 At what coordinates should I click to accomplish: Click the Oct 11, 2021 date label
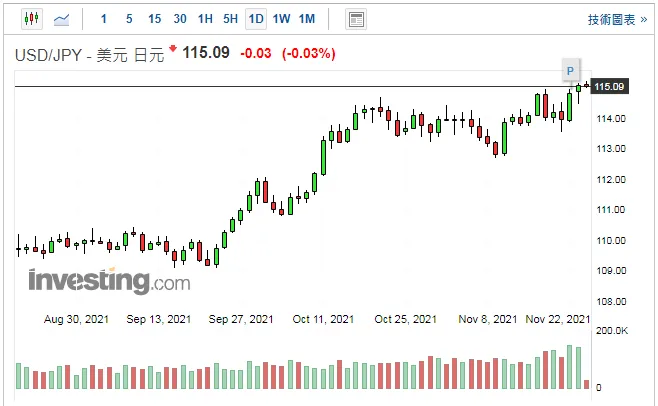(x=323, y=319)
